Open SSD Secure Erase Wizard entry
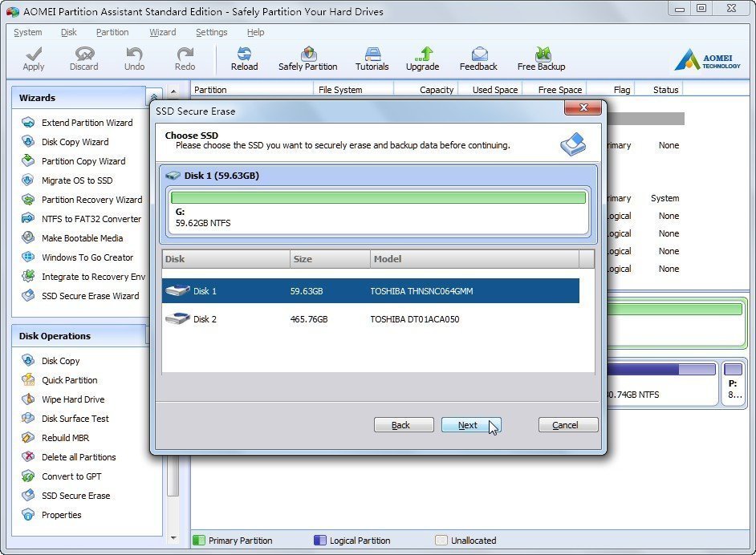 [90, 296]
